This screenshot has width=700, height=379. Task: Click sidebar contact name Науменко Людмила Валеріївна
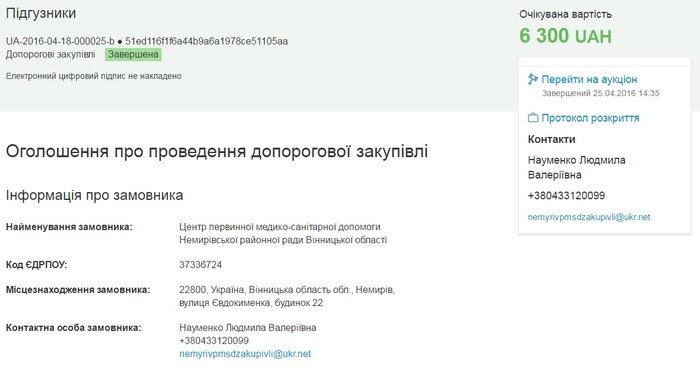(x=576, y=167)
